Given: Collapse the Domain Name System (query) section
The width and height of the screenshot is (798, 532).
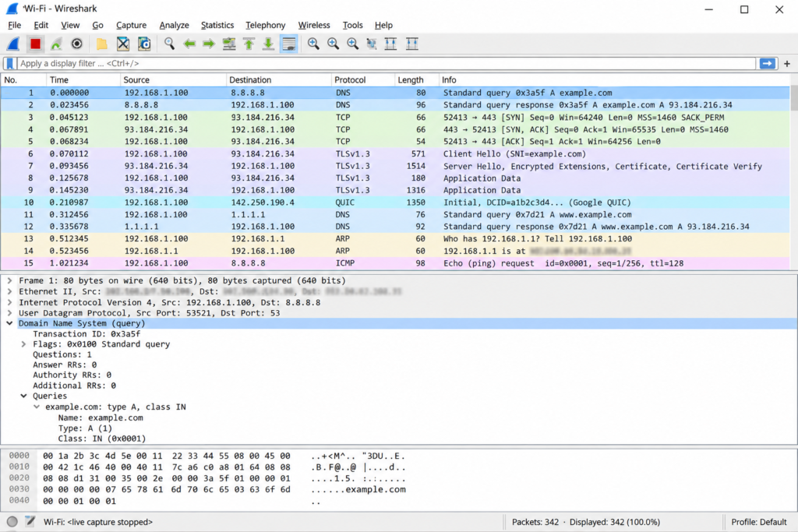Looking at the screenshot, I should click(9, 323).
